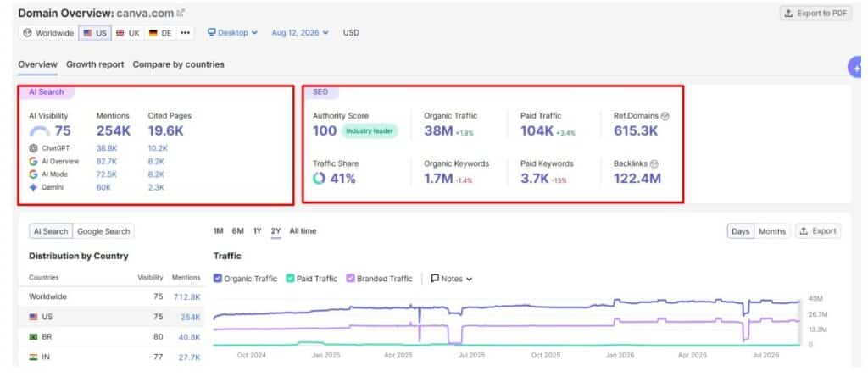Switch chart granularity to Months
This screenshot has width=868, height=382.
[772, 231]
